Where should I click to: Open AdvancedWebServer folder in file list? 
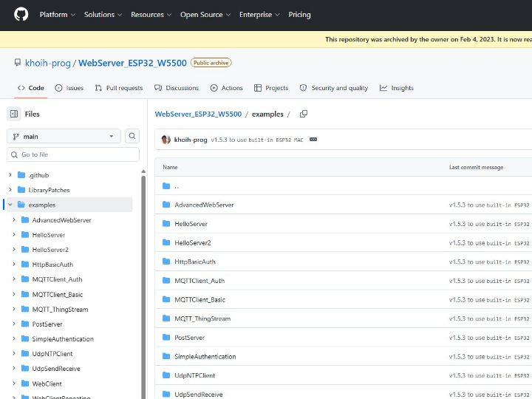coord(204,205)
